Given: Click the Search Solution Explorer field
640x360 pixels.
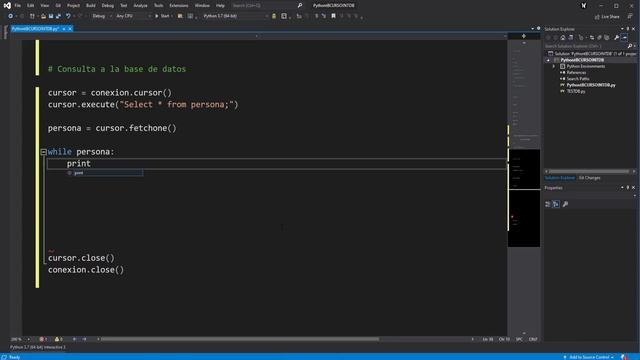Looking at the screenshot, I should [x=585, y=46].
